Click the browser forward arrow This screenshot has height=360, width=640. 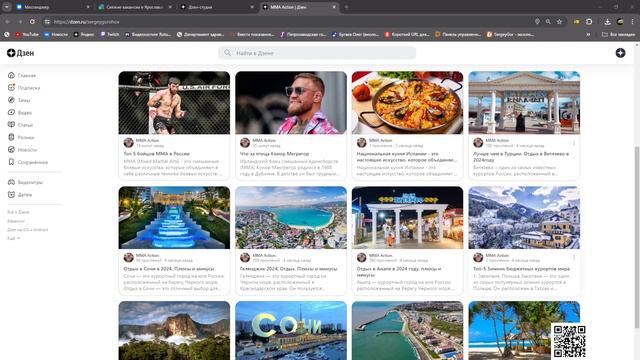pos(20,22)
